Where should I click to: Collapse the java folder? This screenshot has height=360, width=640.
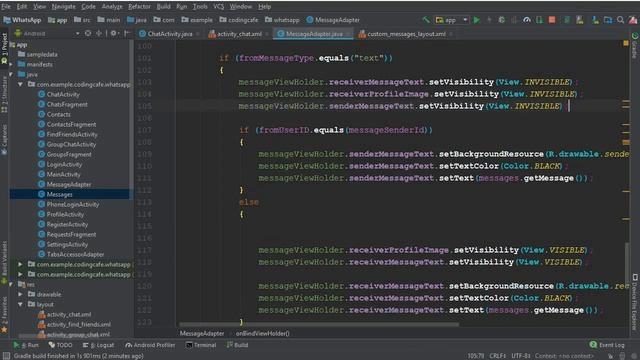tap(11, 74)
